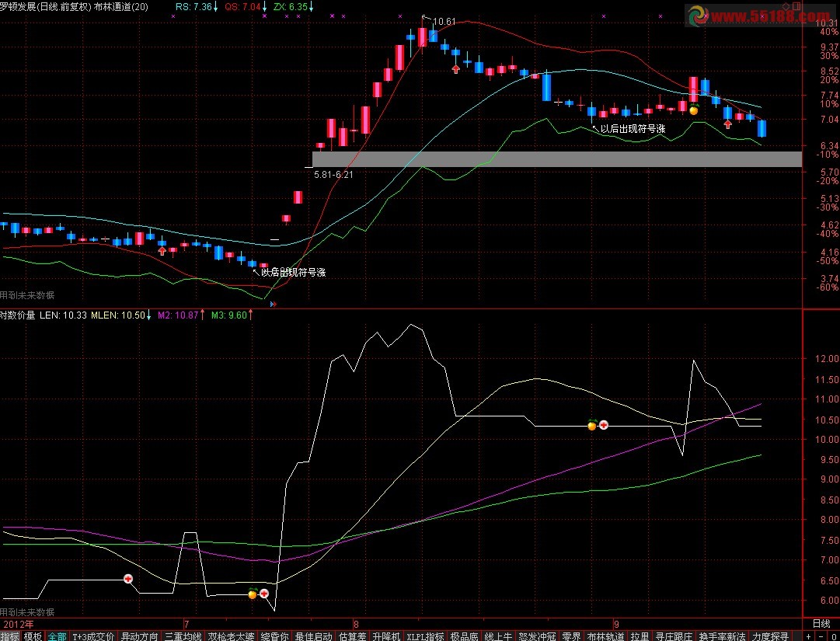Click the 布林通道(20) indicator name
Screen dimensions: 840x641
click(x=121, y=7)
